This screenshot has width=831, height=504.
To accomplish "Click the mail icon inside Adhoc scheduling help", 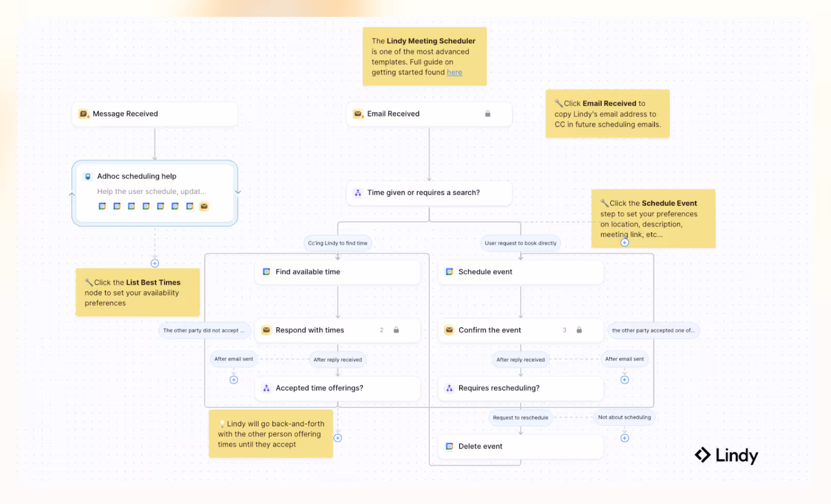I will (204, 206).
